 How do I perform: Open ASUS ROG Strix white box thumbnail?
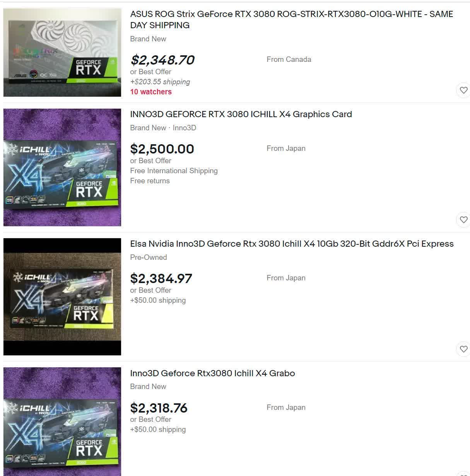click(62, 53)
